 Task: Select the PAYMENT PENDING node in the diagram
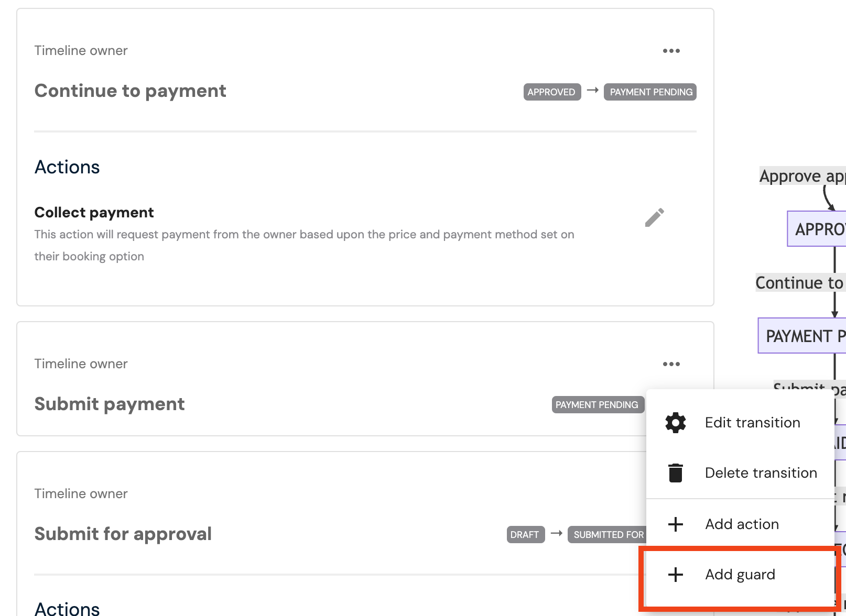coord(802,335)
